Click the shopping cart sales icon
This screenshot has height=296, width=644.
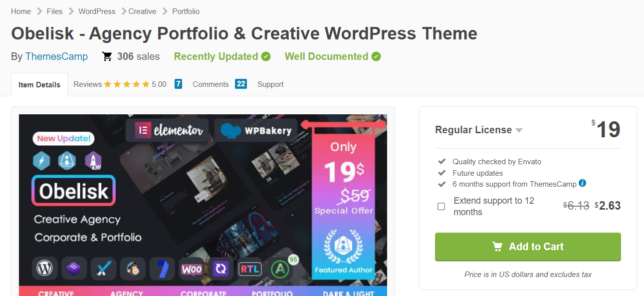click(x=107, y=56)
